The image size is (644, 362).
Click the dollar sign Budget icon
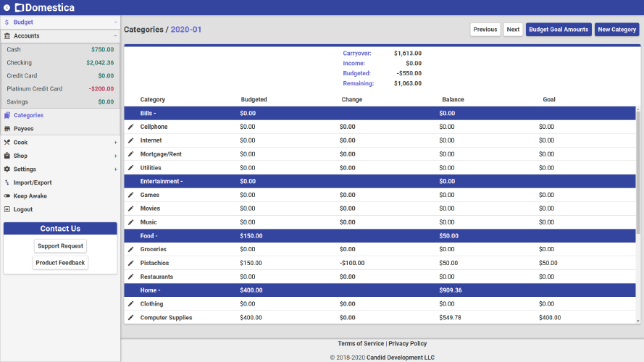7,22
